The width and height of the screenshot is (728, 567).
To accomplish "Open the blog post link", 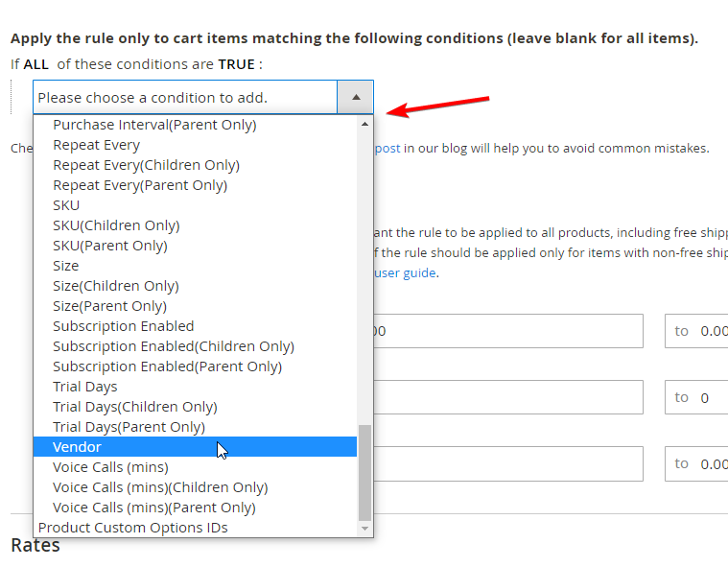I will pos(387,148).
